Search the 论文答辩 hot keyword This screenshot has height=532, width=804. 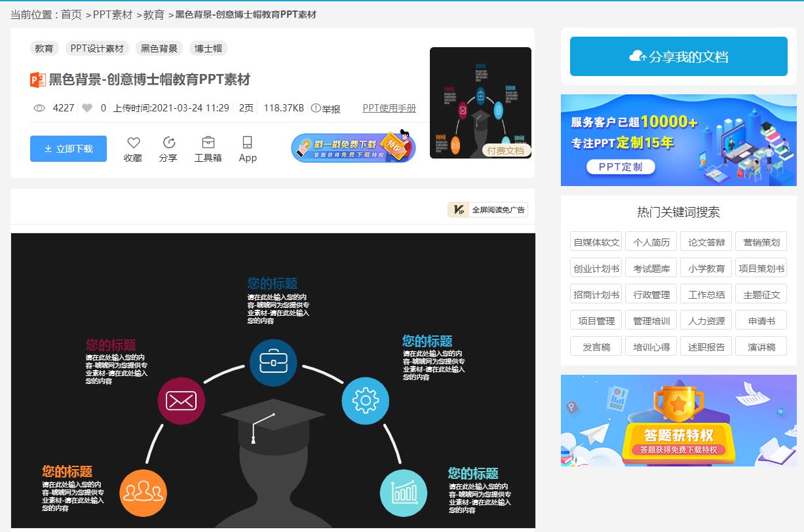coord(706,241)
